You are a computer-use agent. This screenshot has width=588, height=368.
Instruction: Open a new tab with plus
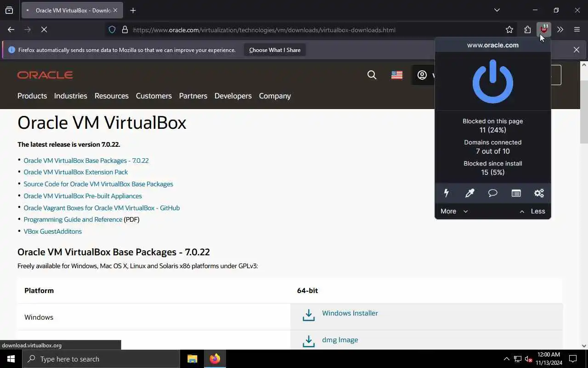tap(133, 10)
